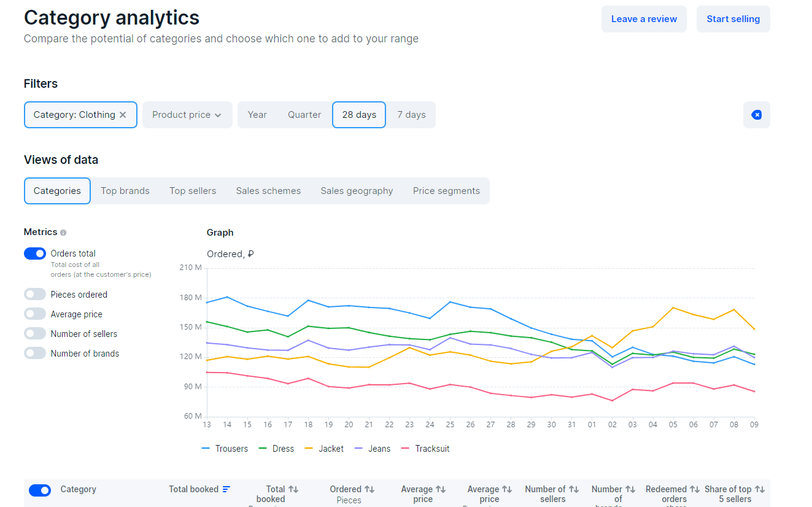The height and width of the screenshot is (507, 812).
Task: Open the Sales geography tab
Action: 357,191
